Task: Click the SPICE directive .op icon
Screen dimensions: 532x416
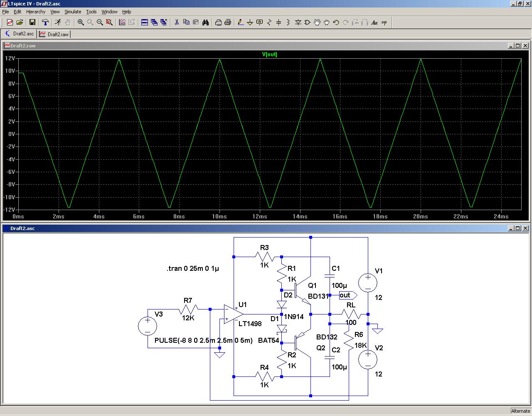Action: [384, 22]
